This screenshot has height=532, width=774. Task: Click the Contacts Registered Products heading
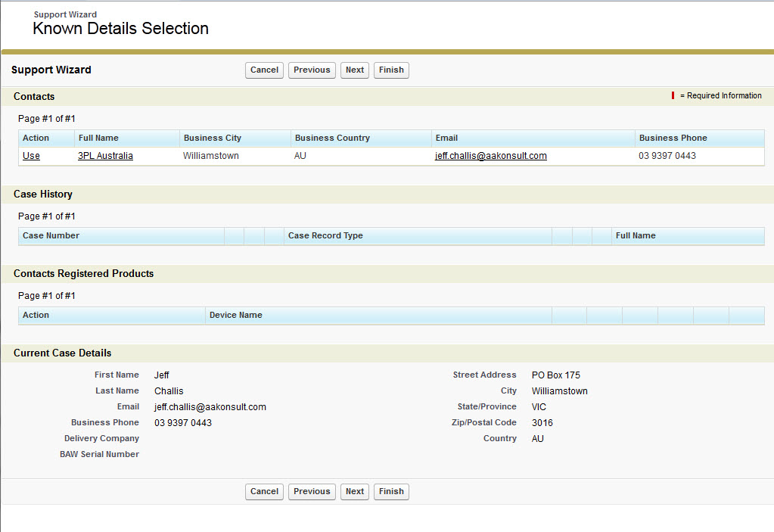83,274
